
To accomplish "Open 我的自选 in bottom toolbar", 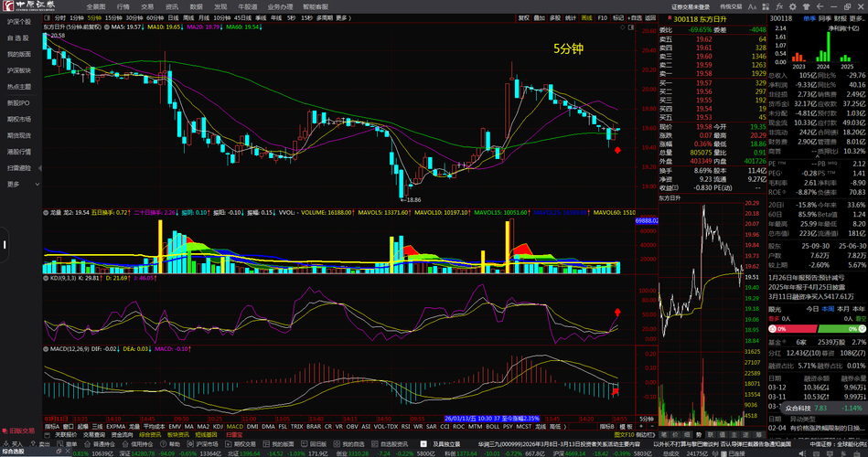I will 349,444.
